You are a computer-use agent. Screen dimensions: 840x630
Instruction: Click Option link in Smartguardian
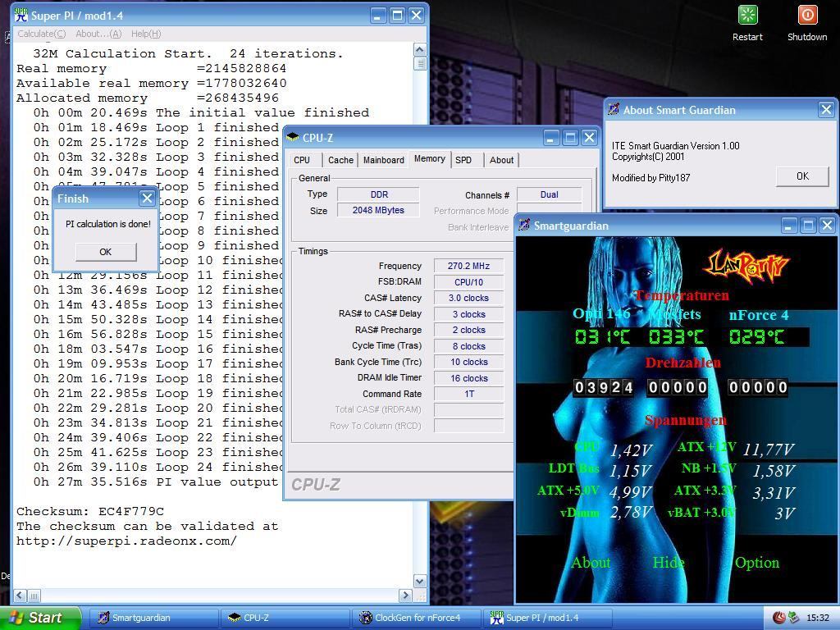point(757,563)
